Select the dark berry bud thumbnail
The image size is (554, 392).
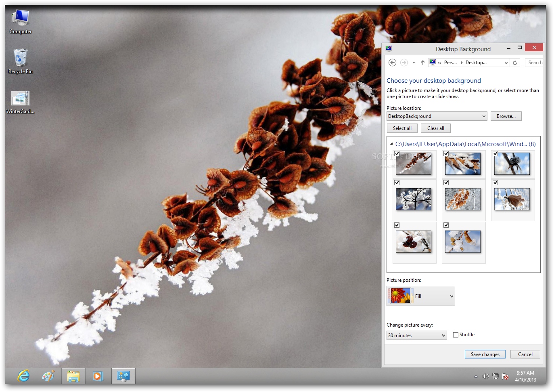point(512,164)
